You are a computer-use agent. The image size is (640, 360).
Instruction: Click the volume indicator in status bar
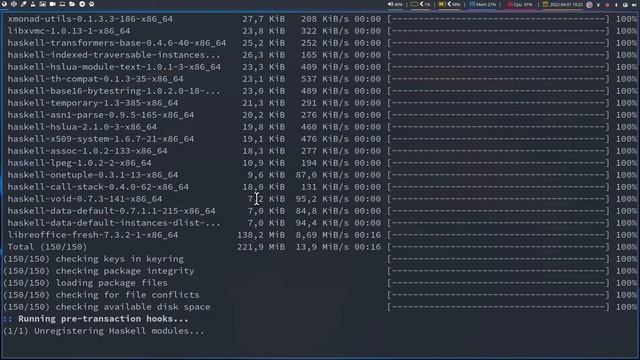tap(395, 4)
